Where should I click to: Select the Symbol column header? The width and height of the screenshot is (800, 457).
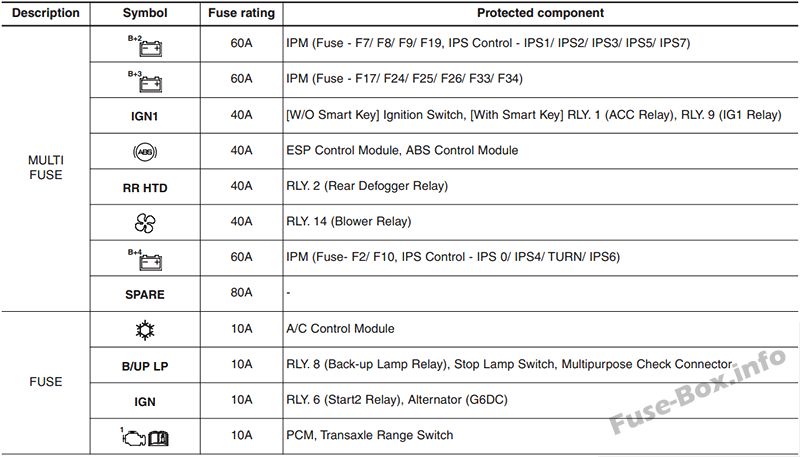point(145,13)
